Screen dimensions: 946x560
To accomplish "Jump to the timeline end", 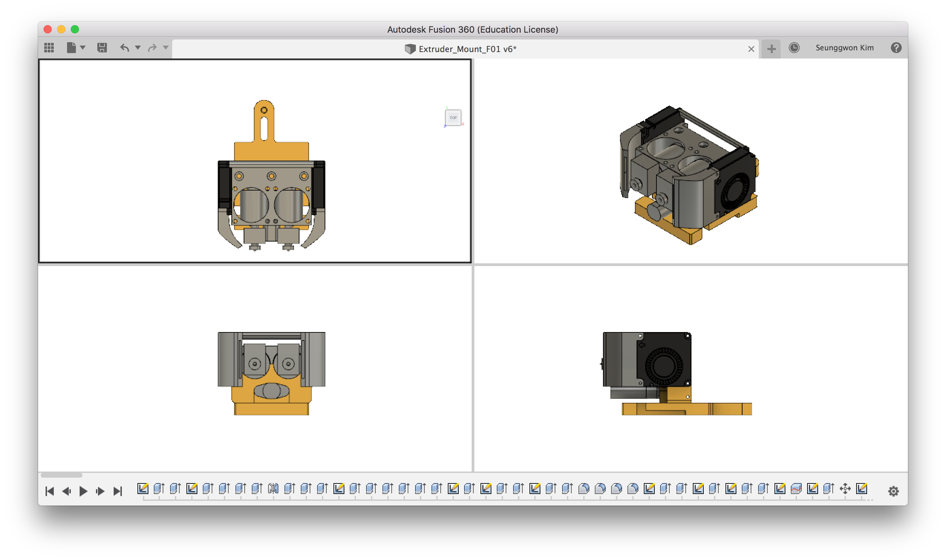I will click(x=118, y=491).
